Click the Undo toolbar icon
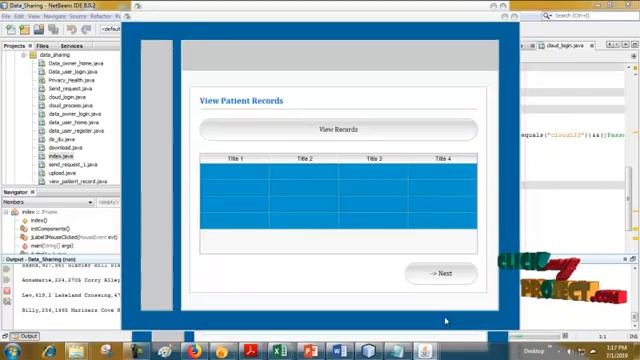The height and width of the screenshot is (360, 640). [x=72, y=29]
